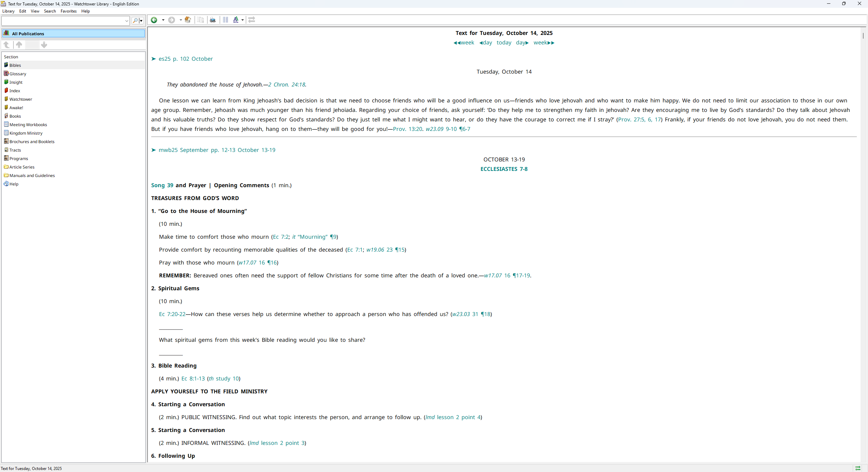Image resolution: width=868 pixels, height=472 pixels.
Task: Open the Manuals and Guidelines folder
Action: [32, 176]
